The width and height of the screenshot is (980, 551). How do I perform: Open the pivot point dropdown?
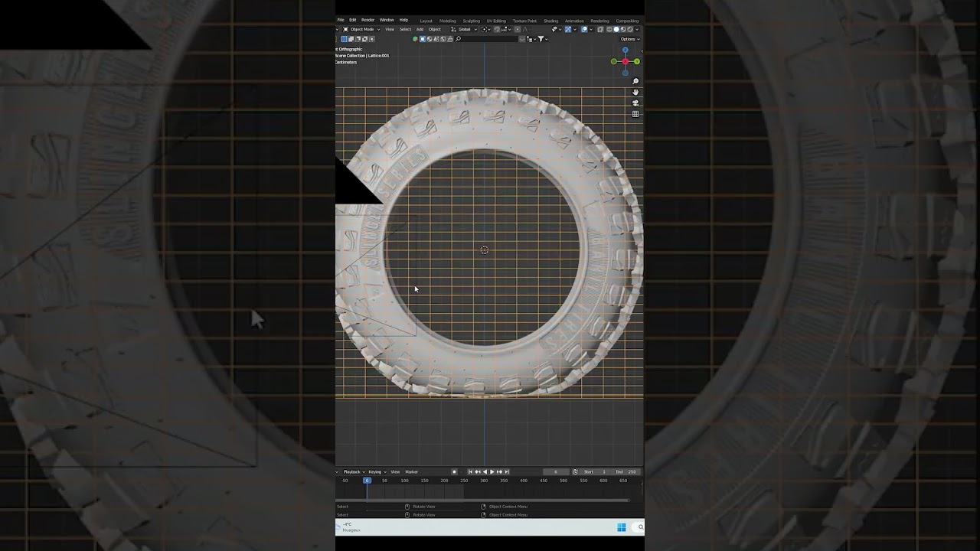click(x=485, y=29)
